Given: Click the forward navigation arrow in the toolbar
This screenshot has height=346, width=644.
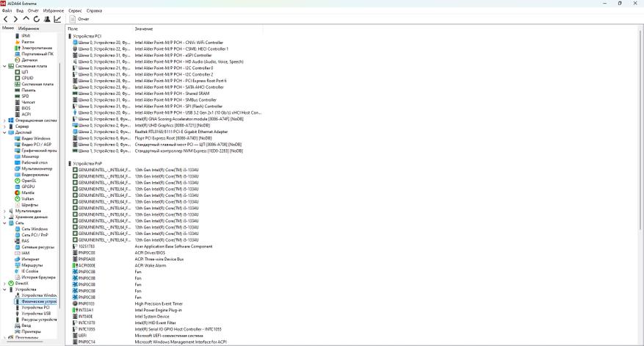Looking at the screenshot, I should [x=15, y=19].
